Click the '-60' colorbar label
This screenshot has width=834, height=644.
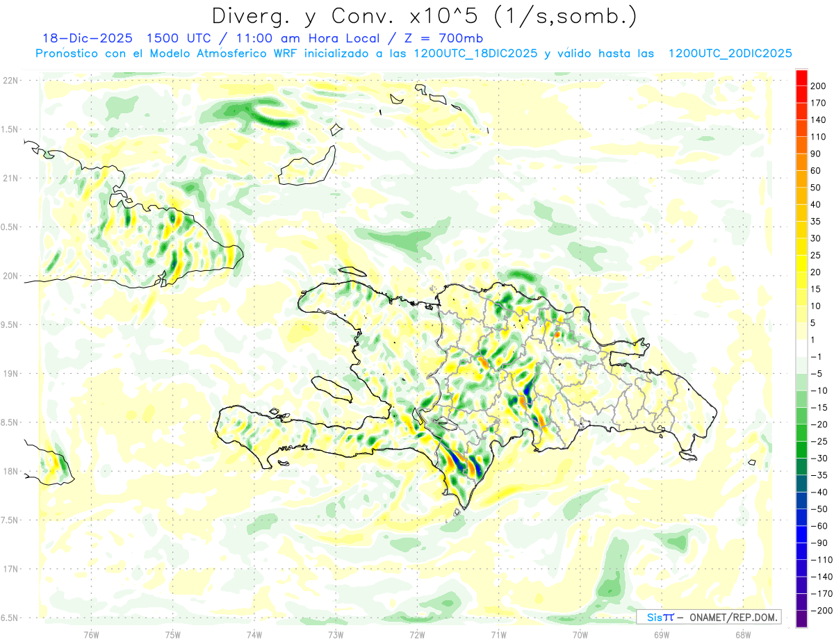tap(821, 526)
